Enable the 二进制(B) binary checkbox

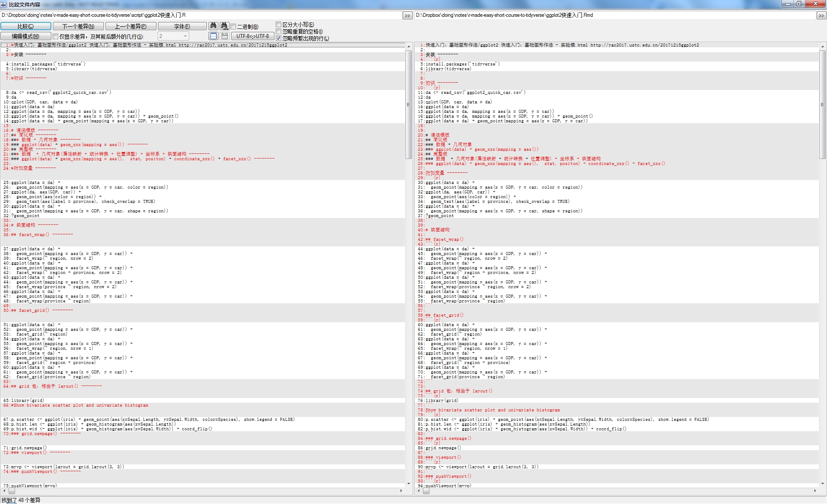pyautogui.click(x=233, y=27)
